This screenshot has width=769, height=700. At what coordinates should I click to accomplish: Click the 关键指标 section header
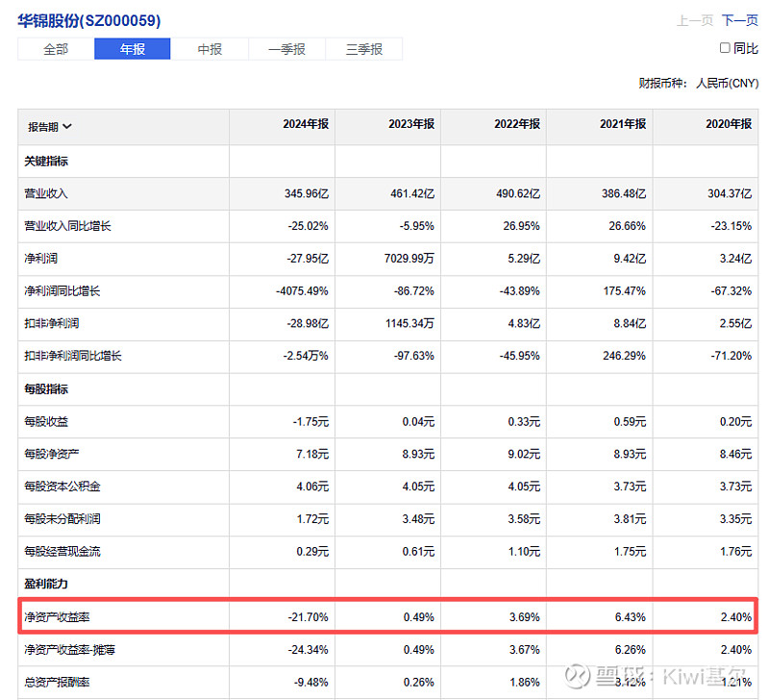point(46,162)
